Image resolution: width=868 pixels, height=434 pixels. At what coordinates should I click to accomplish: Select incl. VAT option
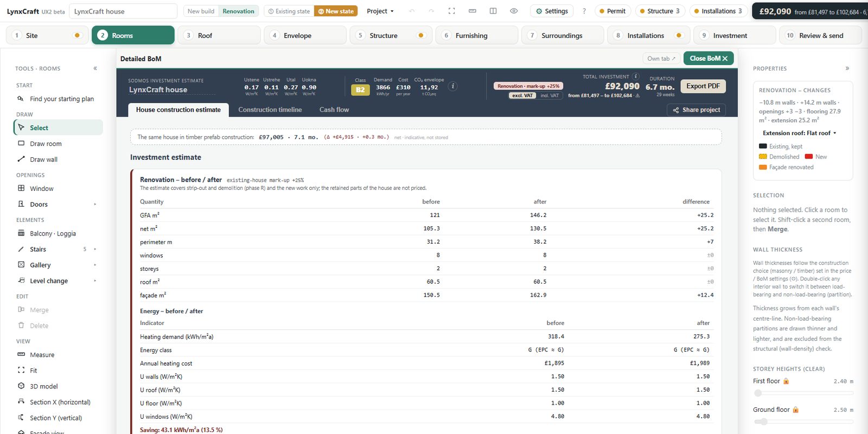(x=549, y=95)
